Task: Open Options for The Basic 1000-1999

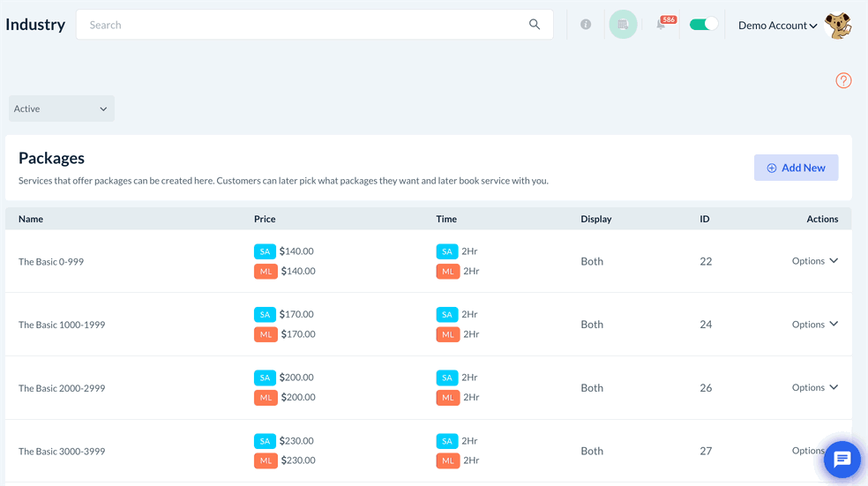Action: tap(814, 325)
